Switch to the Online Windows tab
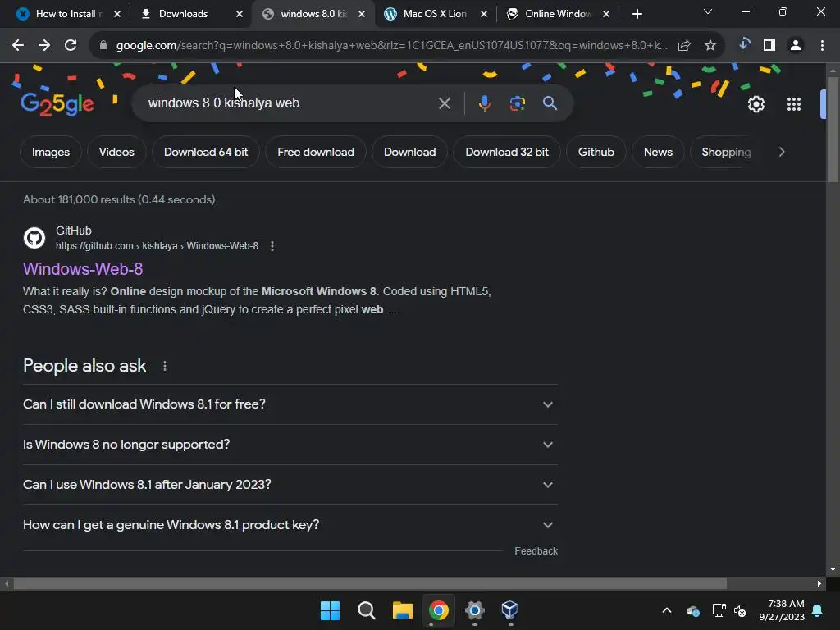This screenshot has width=840, height=630. pos(558,15)
